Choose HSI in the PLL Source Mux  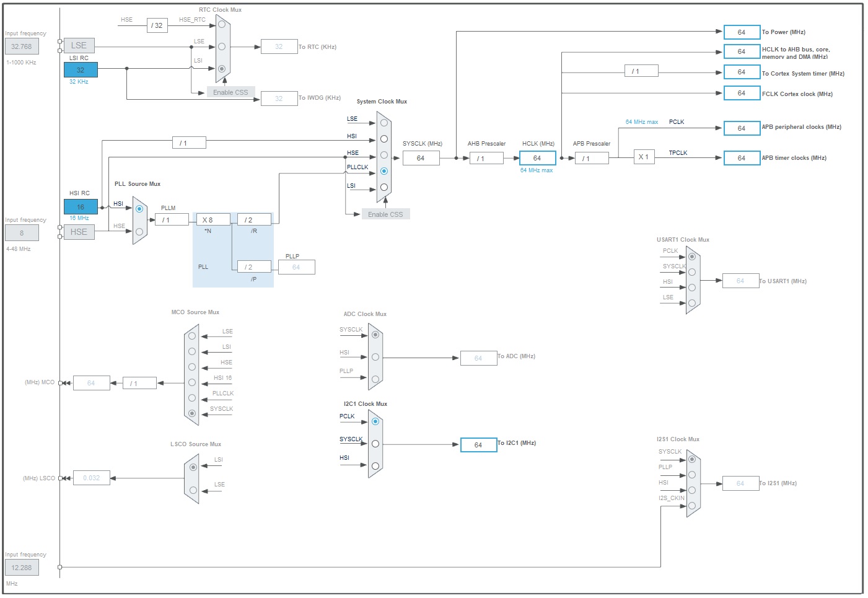[x=139, y=209]
